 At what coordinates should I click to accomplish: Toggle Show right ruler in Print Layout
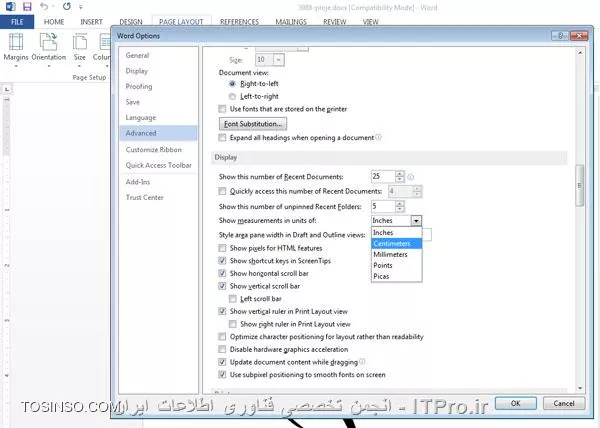point(232,324)
